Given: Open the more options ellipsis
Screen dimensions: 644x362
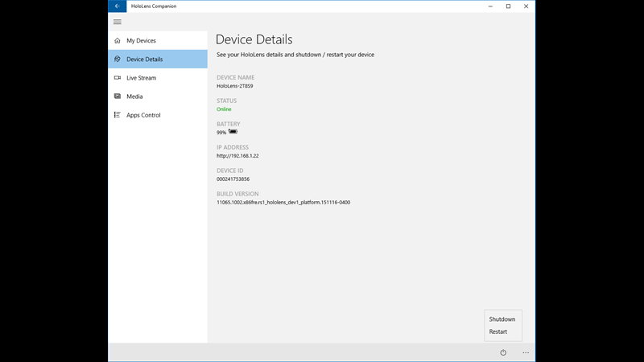Looking at the screenshot, I should (526, 352).
